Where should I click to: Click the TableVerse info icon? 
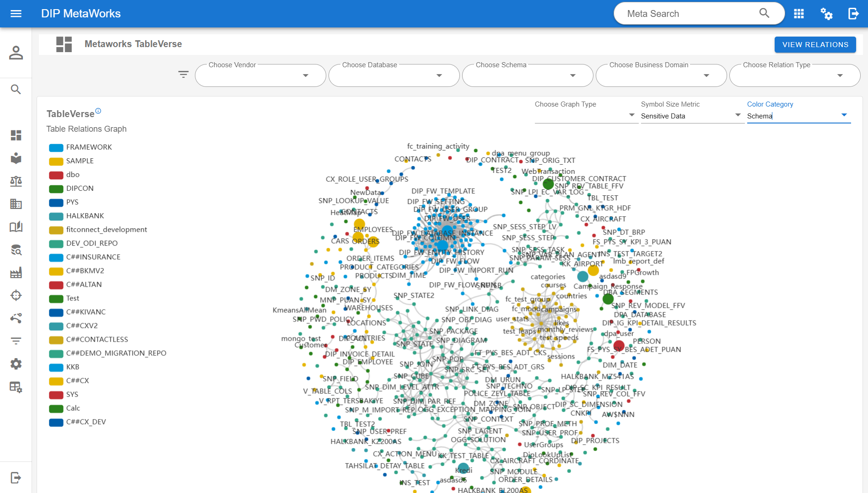click(x=98, y=111)
